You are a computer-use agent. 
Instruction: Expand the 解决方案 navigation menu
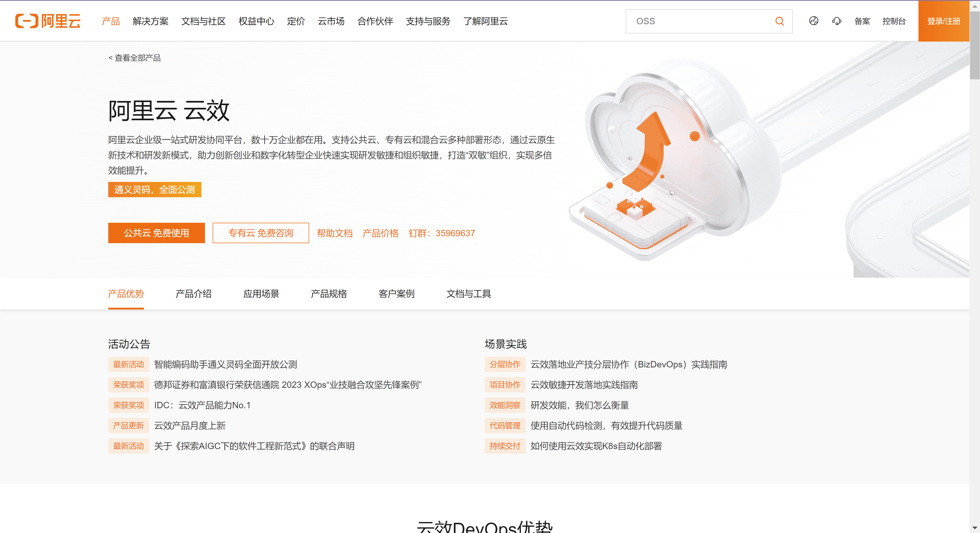click(151, 21)
